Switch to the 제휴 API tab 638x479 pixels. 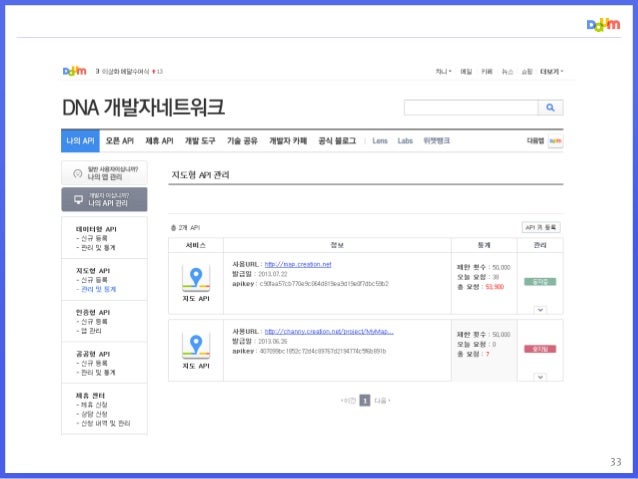coord(160,141)
